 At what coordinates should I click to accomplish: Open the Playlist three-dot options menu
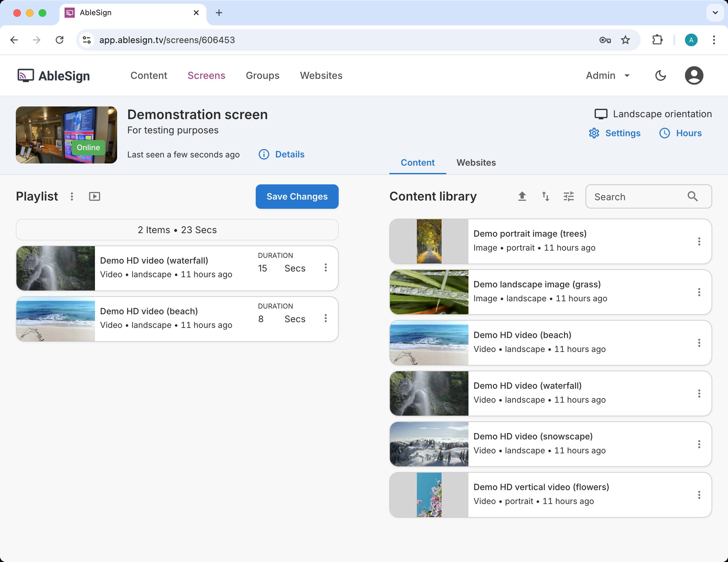pos(72,196)
